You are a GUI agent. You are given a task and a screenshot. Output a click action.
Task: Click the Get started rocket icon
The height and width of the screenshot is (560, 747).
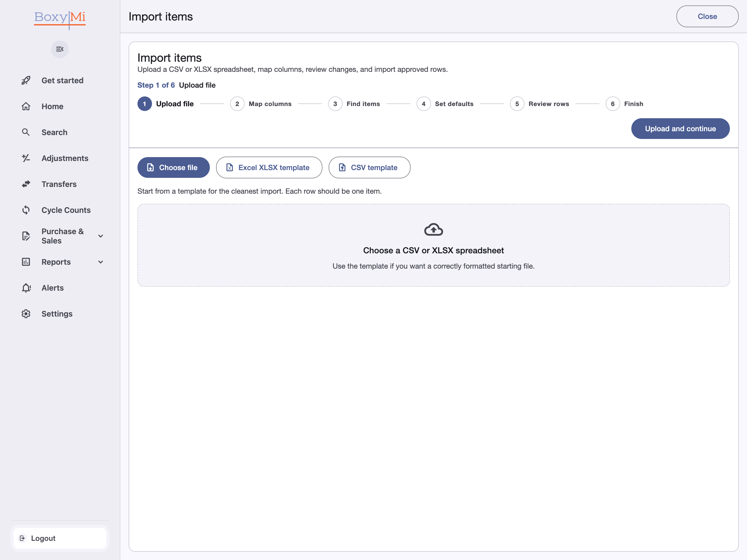(x=26, y=80)
